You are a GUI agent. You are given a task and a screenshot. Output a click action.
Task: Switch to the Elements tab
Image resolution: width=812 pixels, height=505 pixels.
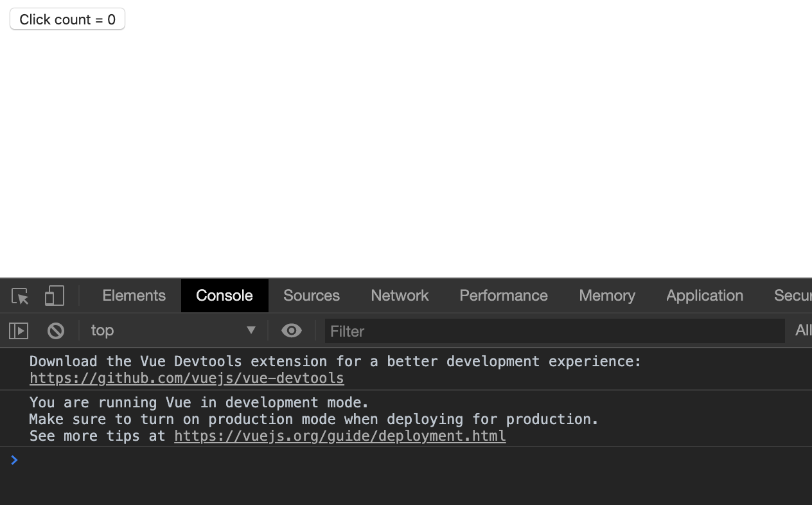coord(134,296)
